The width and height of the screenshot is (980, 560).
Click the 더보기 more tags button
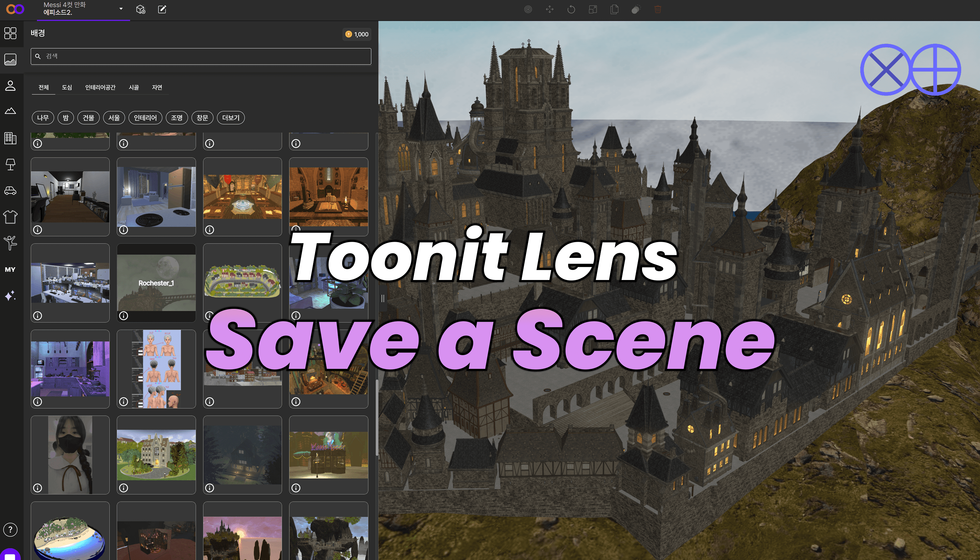pyautogui.click(x=231, y=118)
